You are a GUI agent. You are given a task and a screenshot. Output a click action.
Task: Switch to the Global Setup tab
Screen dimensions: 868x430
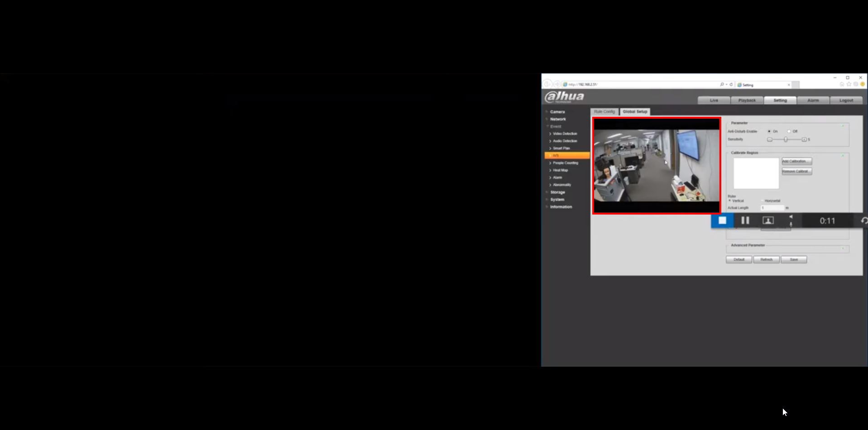(x=635, y=111)
